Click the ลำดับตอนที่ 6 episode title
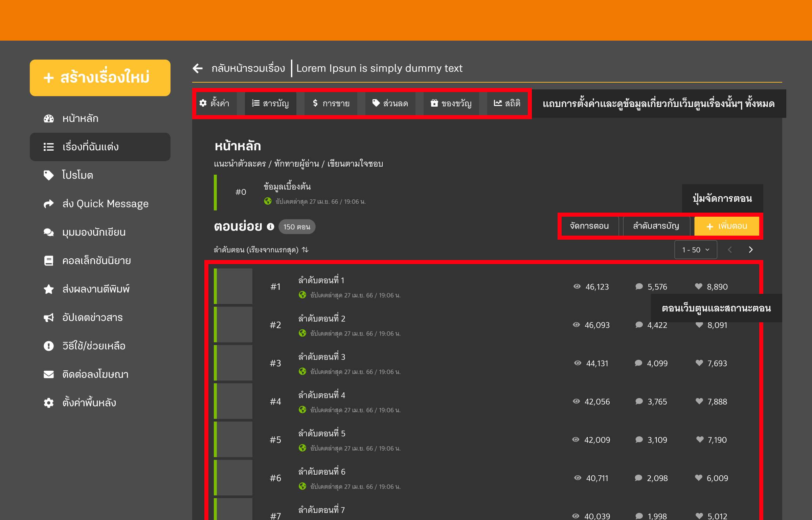The width and height of the screenshot is (812, 520). coord(322,472)
